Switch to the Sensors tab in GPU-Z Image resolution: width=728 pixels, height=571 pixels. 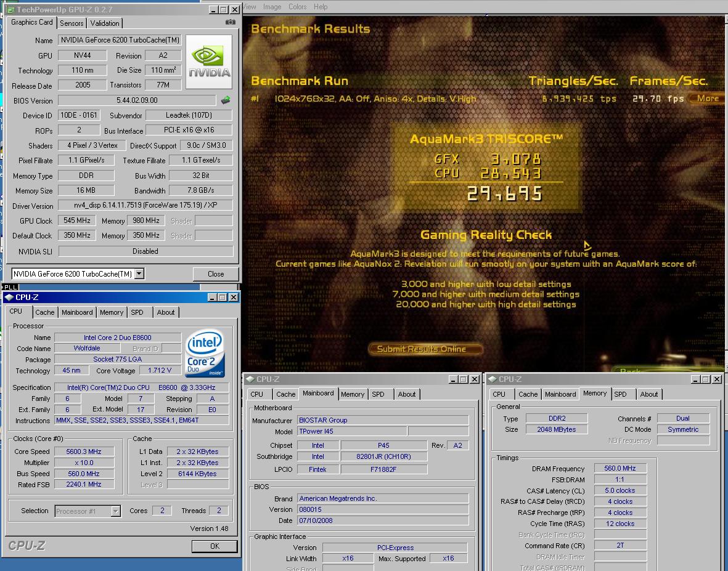(72, 23)
